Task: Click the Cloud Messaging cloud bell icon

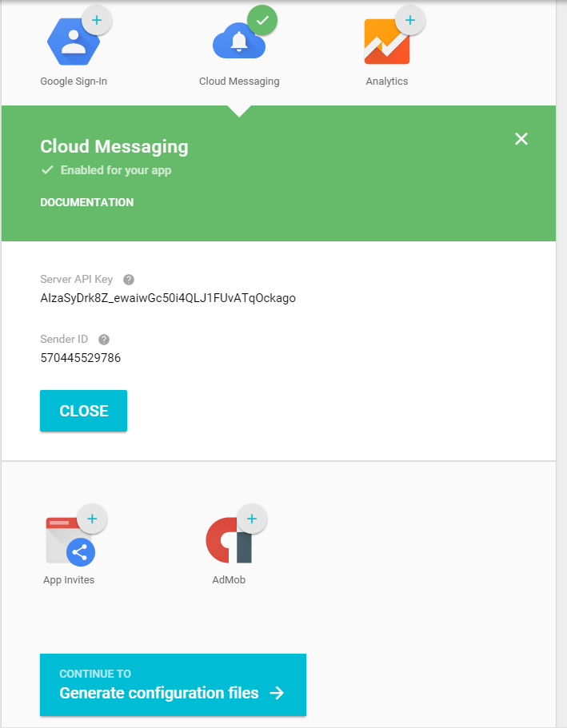Action: tap(239, 41)
